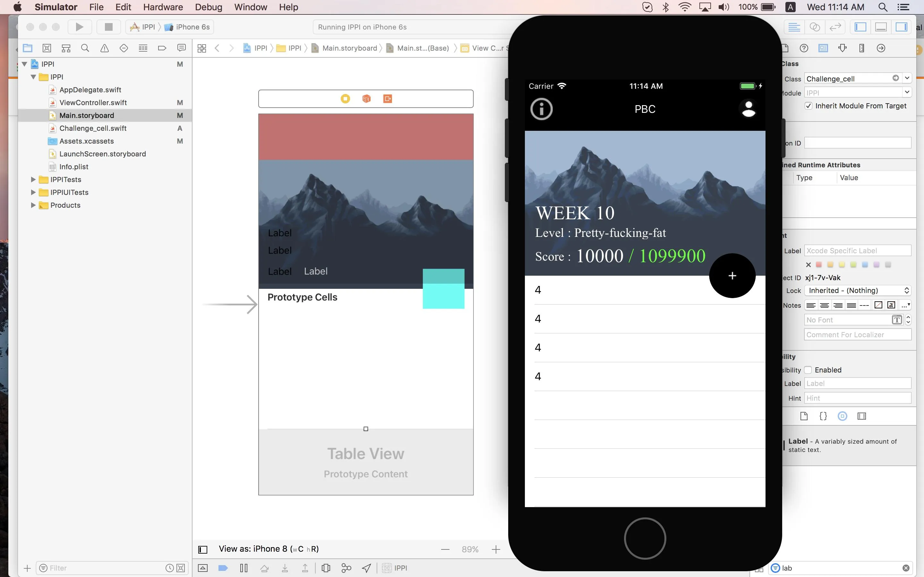Open the Hardware menu

click(x=163, y=7)
